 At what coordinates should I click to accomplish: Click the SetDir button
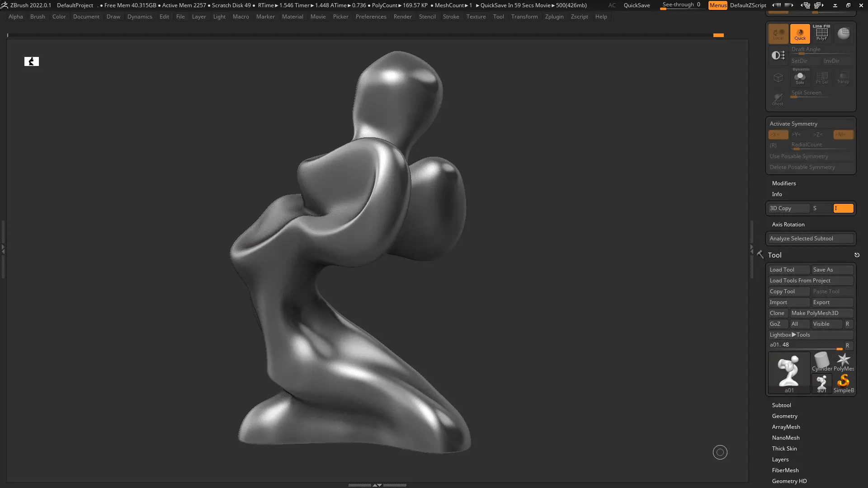[805, 61]
